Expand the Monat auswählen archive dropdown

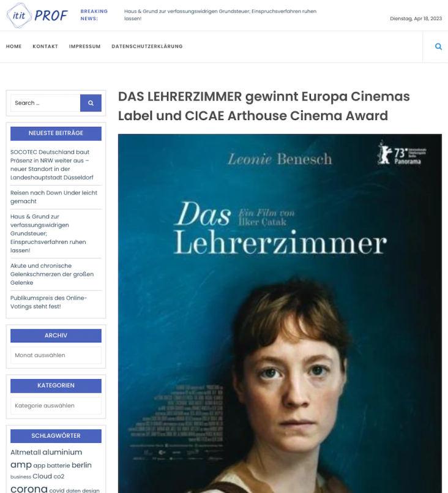click(x=56, y=355)
